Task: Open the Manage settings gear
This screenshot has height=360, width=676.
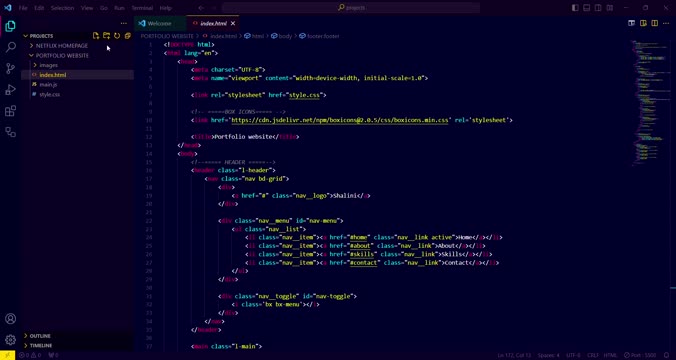Action: [x=10, y=340]
